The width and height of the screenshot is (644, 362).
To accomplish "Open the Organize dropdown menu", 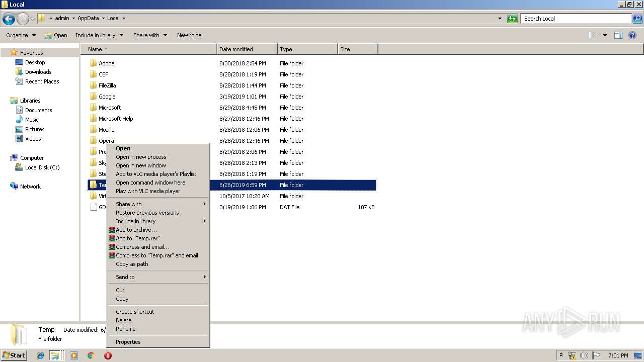I will click(21, 35).
